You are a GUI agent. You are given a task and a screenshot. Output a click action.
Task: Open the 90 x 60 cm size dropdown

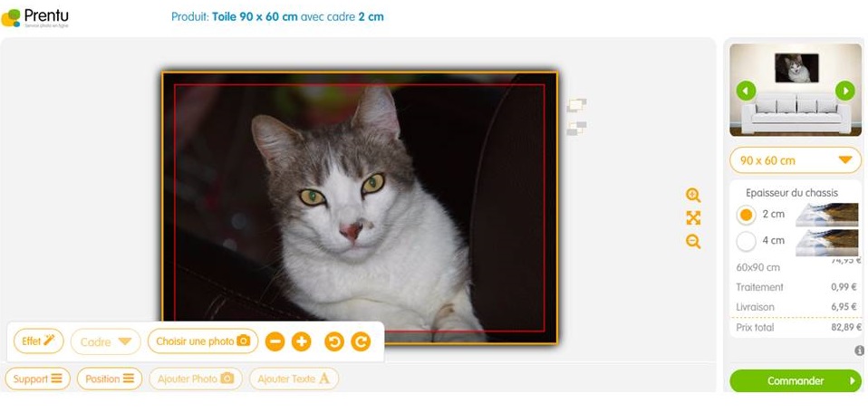(x=796, y=160)
